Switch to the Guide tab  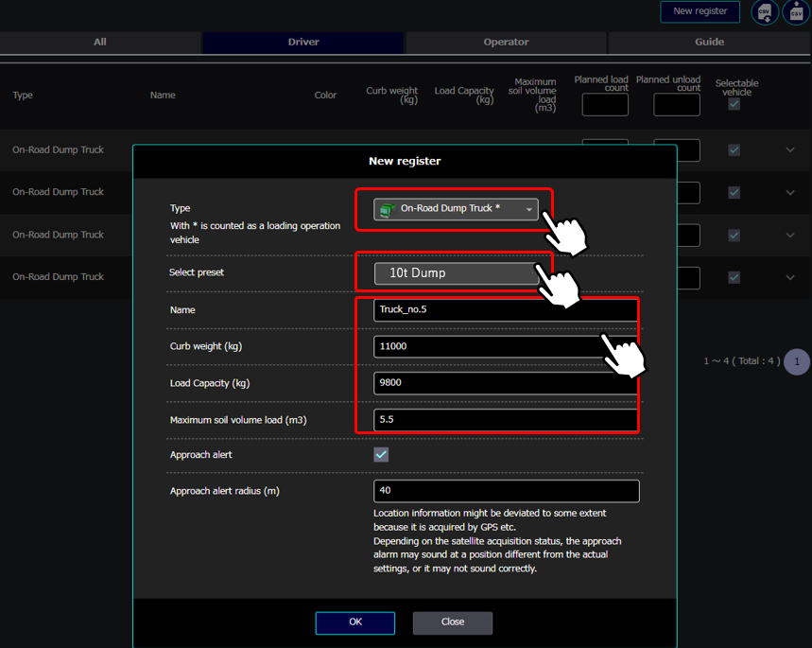709,43
